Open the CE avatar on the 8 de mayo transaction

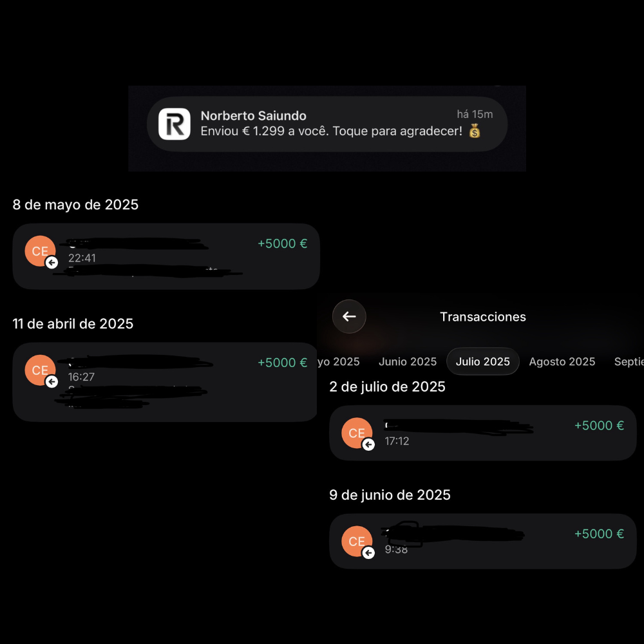(x=39, y=251)
